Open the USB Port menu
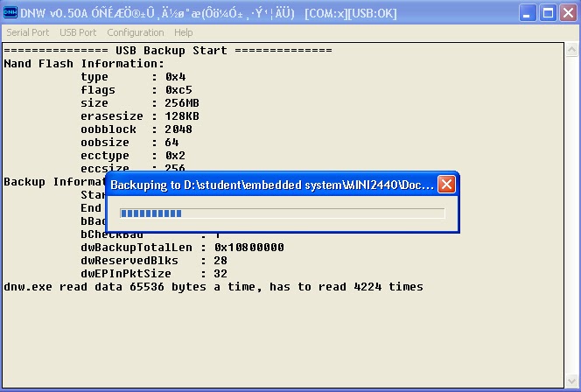 point(78,32)
